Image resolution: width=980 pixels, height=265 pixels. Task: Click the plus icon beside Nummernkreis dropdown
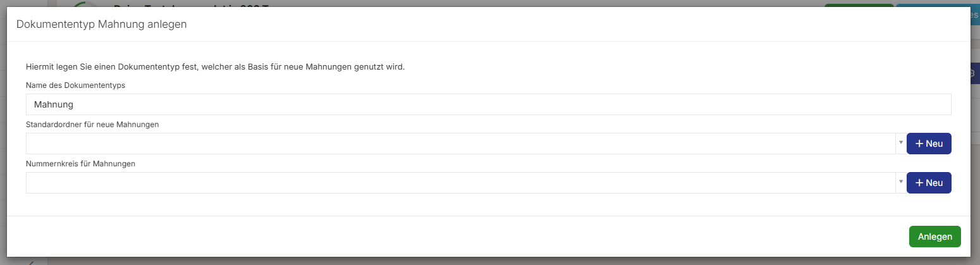pyautogui.click(x=919, y=183)
